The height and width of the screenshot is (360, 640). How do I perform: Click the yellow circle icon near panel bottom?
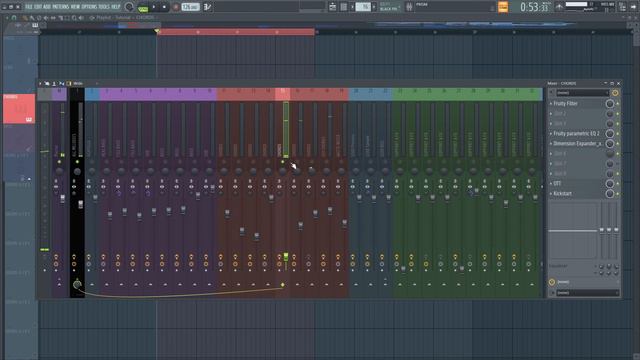pos(552,282)
